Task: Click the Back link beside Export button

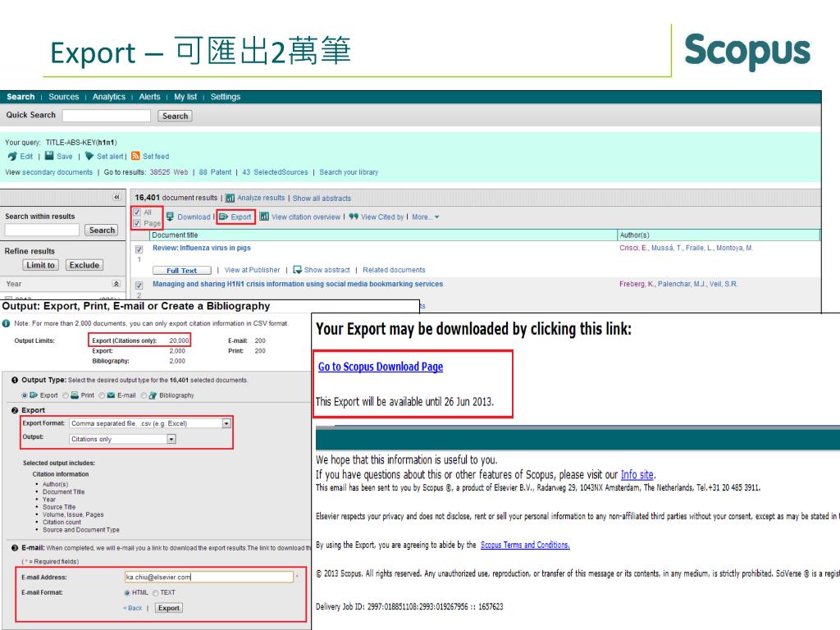Action: (x=133, y=608)
